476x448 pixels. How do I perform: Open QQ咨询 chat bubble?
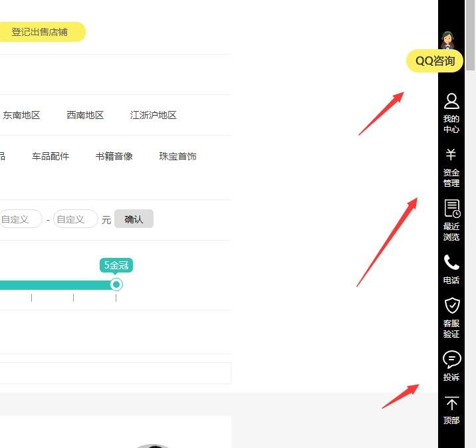(434, 61)
